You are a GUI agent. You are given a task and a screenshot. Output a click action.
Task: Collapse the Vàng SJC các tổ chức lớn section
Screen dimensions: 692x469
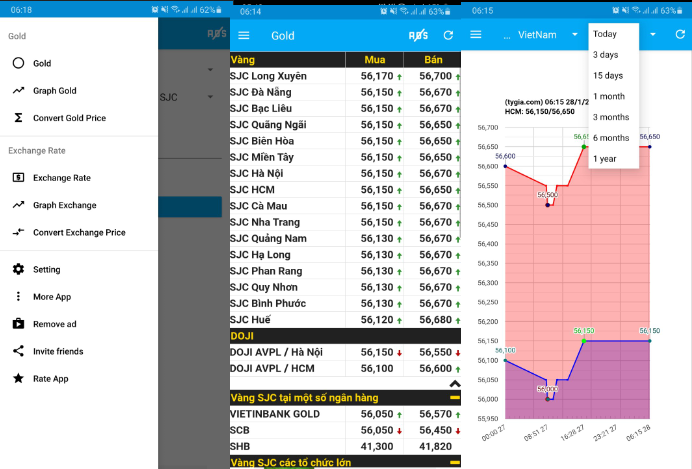click(455, 462)
